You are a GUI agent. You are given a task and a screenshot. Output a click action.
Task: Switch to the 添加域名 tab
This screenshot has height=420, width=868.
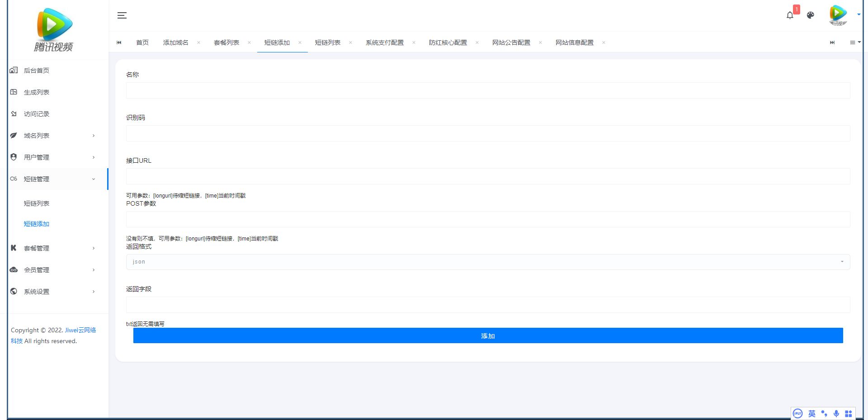(x=176, y=42)
